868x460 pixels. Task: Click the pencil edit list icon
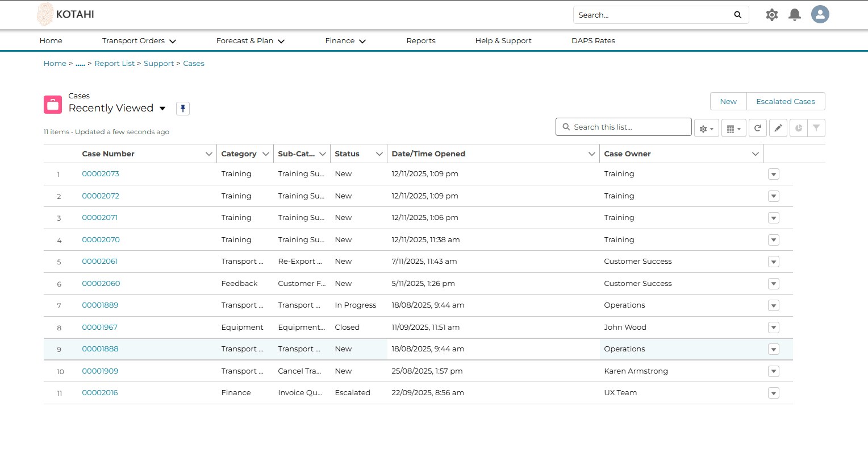(778, 128)
